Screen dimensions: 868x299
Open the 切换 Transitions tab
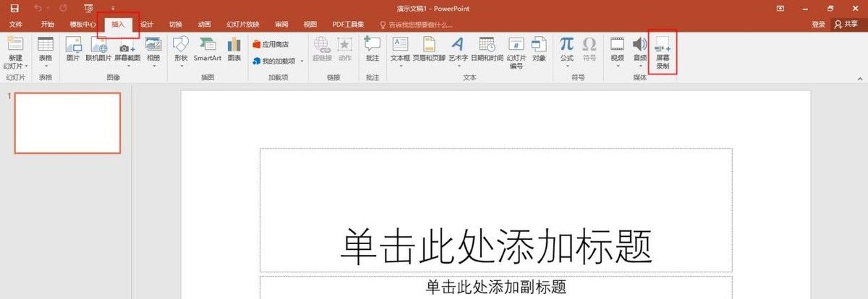[176, 25]
